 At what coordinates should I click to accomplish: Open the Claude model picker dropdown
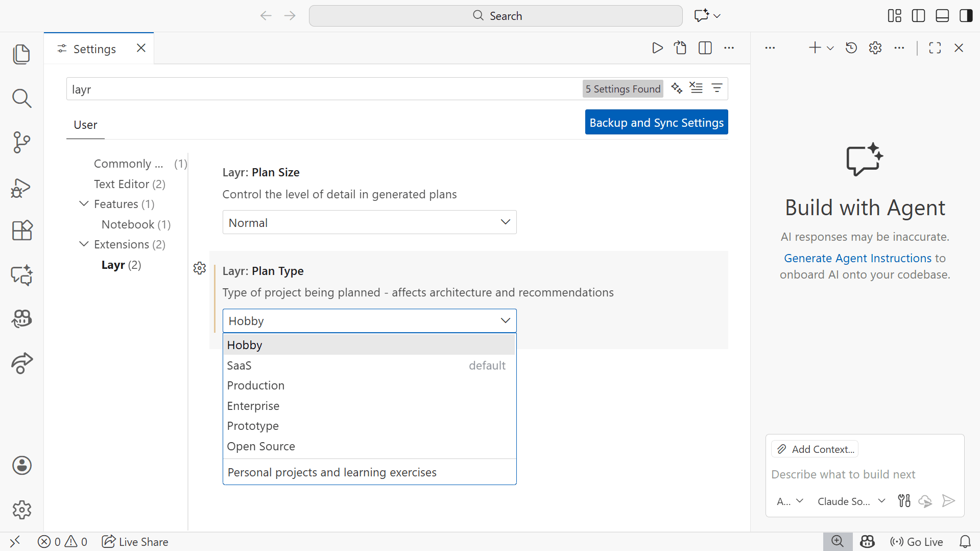click(850, 501)
